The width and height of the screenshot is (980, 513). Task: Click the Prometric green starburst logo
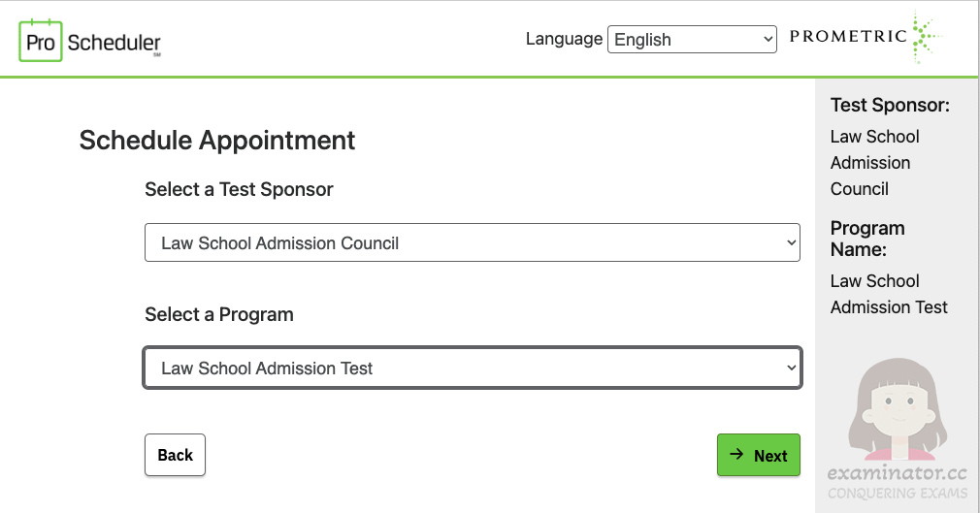[x=927, y=36]
